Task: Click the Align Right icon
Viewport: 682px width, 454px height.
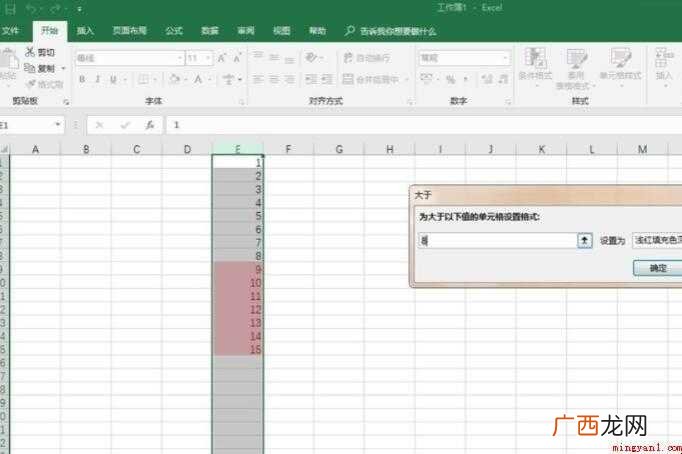Action: click(x=290, y=79)
